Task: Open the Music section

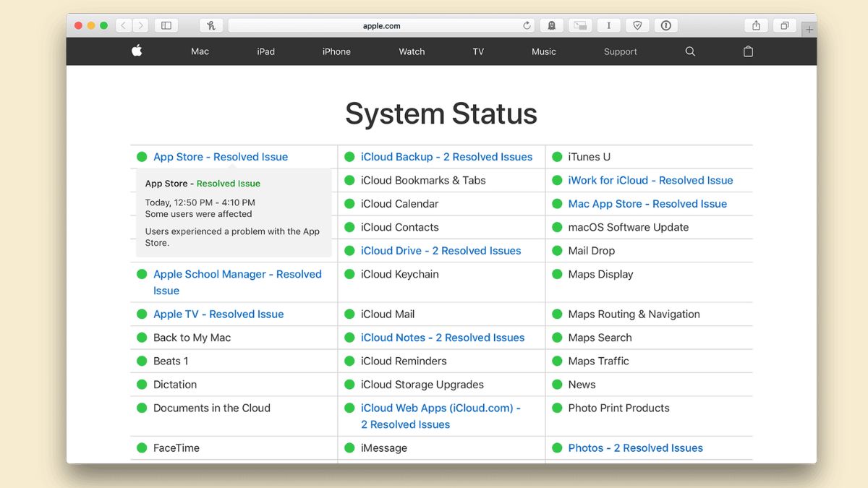Action: coord(544,51)
